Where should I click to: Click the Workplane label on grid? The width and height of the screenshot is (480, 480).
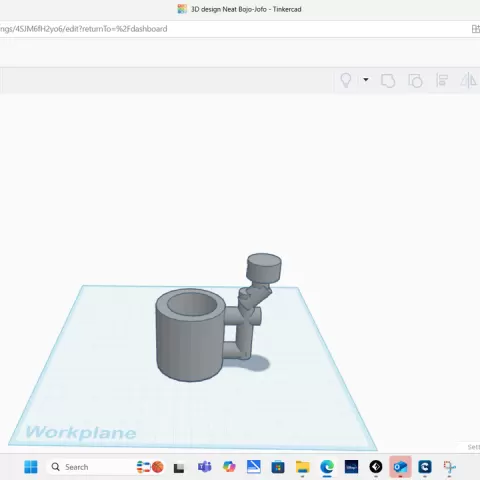coord(81,432)
